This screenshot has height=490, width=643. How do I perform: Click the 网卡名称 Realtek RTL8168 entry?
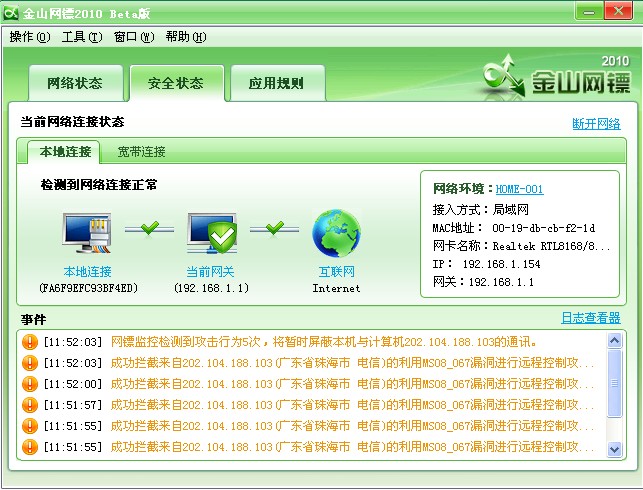coord(521,246)
